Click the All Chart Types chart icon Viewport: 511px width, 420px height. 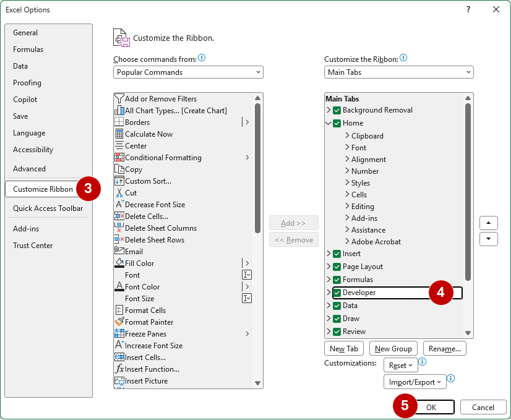119,110
